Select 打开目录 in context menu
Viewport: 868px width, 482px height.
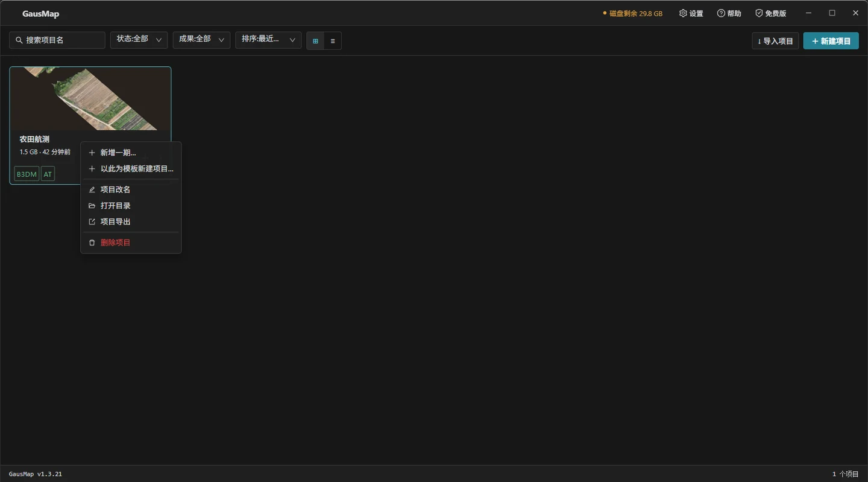click(131, 206)
